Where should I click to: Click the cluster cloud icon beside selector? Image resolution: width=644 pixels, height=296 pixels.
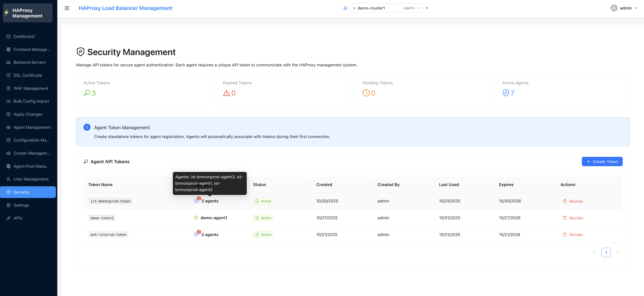point(345,8)
